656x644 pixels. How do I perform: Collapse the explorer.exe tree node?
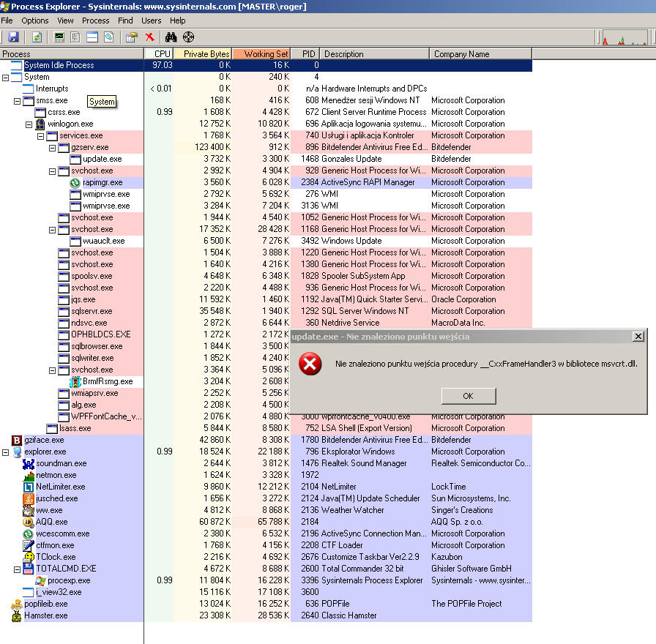click(x=5, y=452)
